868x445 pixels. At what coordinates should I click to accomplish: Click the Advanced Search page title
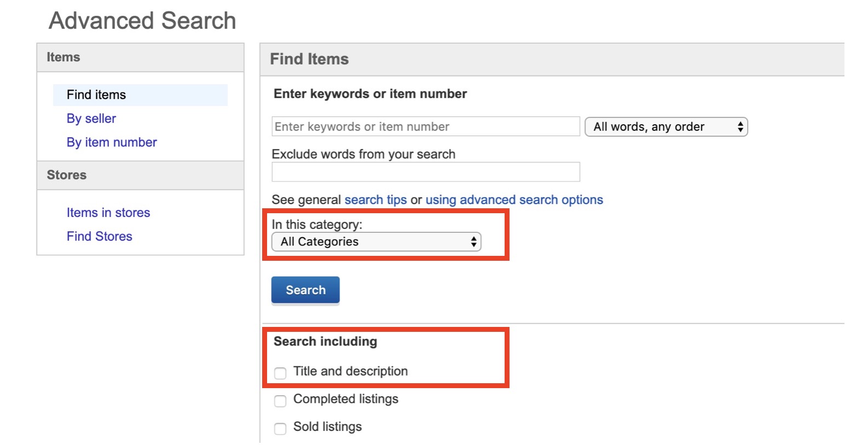pos(142,21)
